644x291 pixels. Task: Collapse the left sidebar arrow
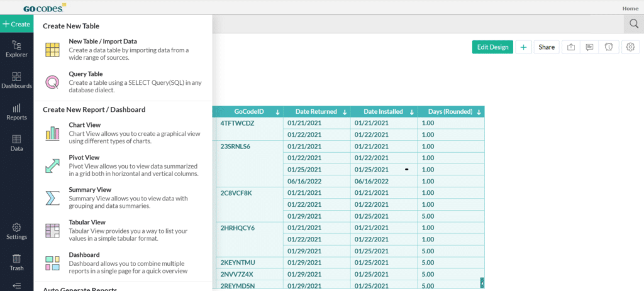coord(16,286)
